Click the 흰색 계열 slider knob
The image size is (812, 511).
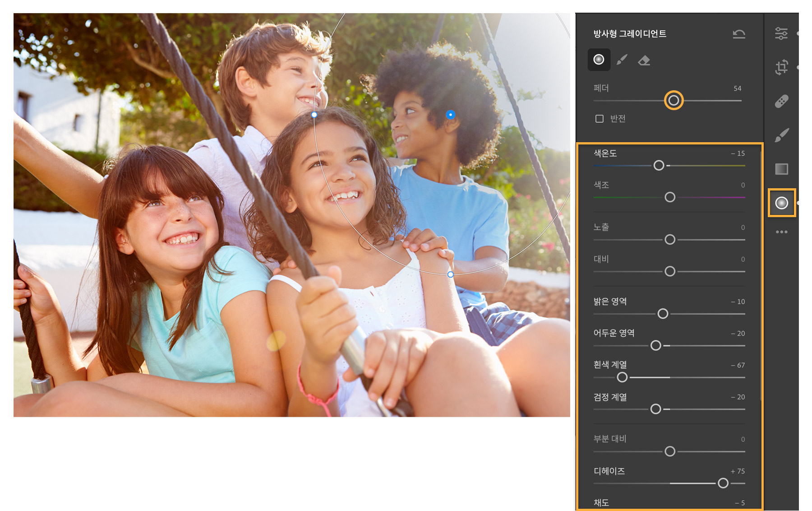[x=622, y=377]
